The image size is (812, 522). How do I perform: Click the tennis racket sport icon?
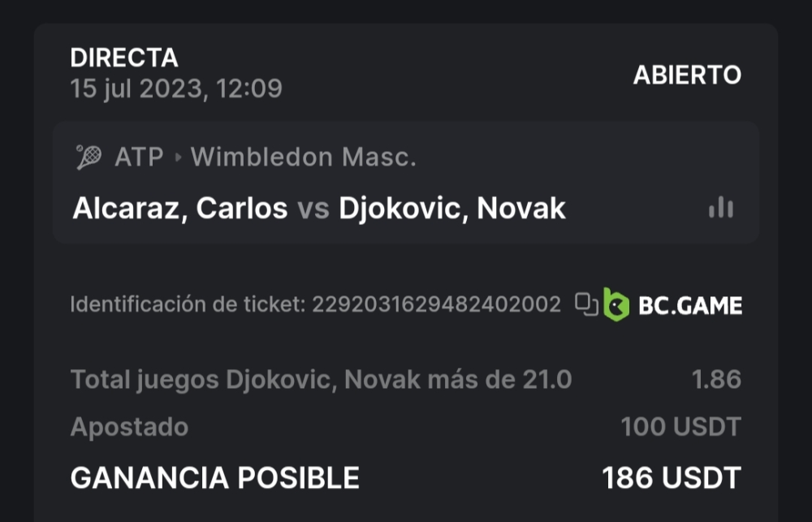88,157
